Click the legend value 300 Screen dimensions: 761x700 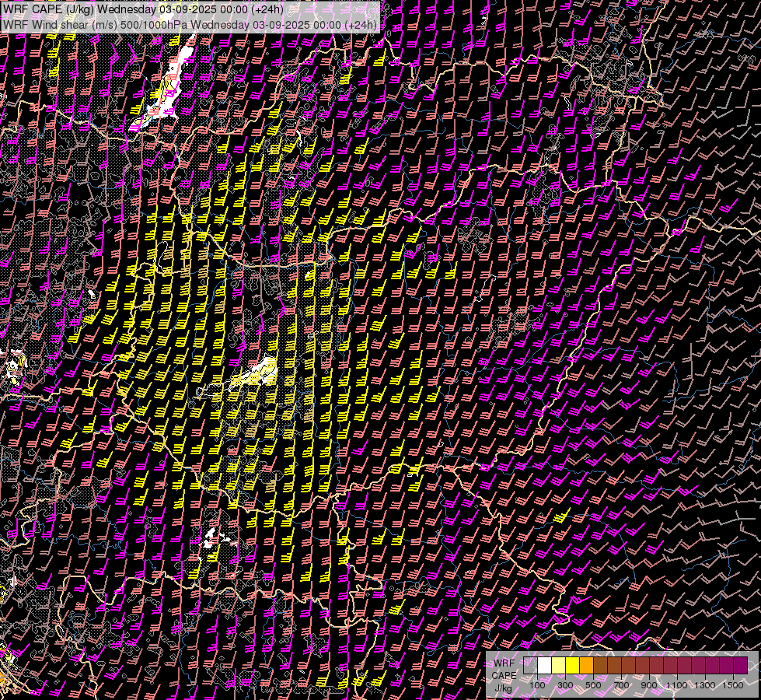click(565, 685)
